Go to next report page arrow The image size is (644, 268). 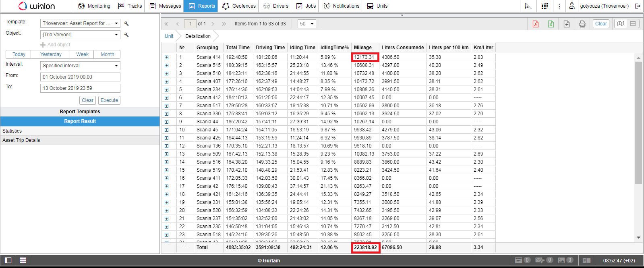click(x=213, y=24)
